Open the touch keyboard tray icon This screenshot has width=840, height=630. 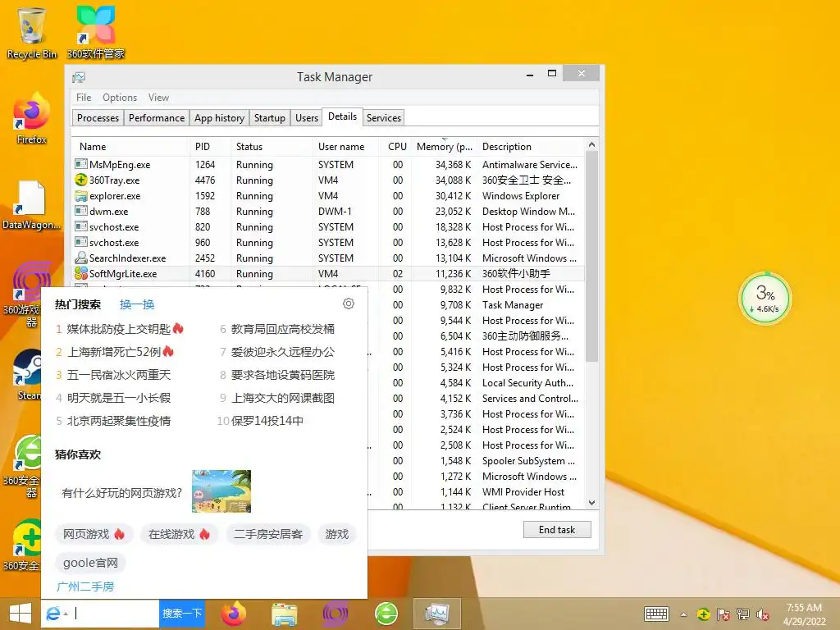tap(656, 614)
